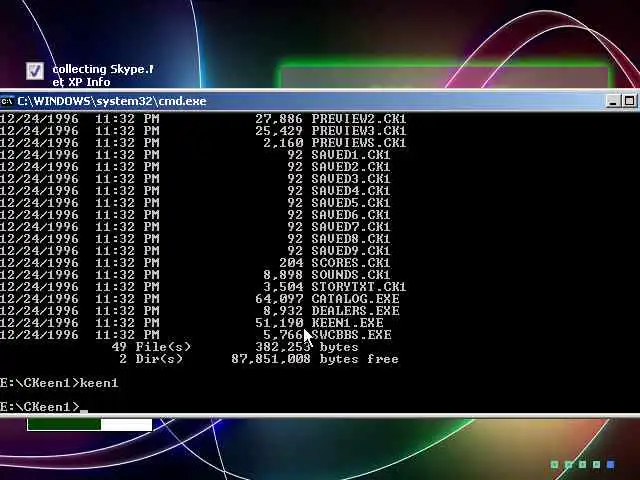Screen dimensions: 640x480
Task: Click the SWCBBS.EXE file name
Action: (351, 335)
